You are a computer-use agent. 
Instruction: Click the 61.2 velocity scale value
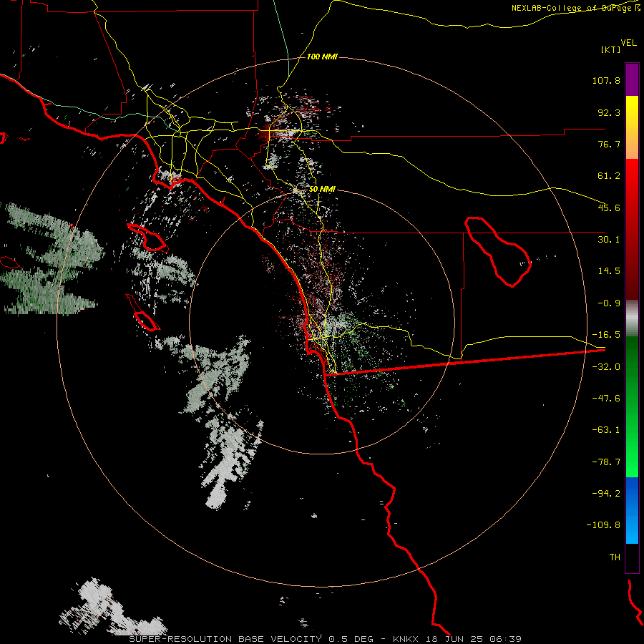coord(609,176)
